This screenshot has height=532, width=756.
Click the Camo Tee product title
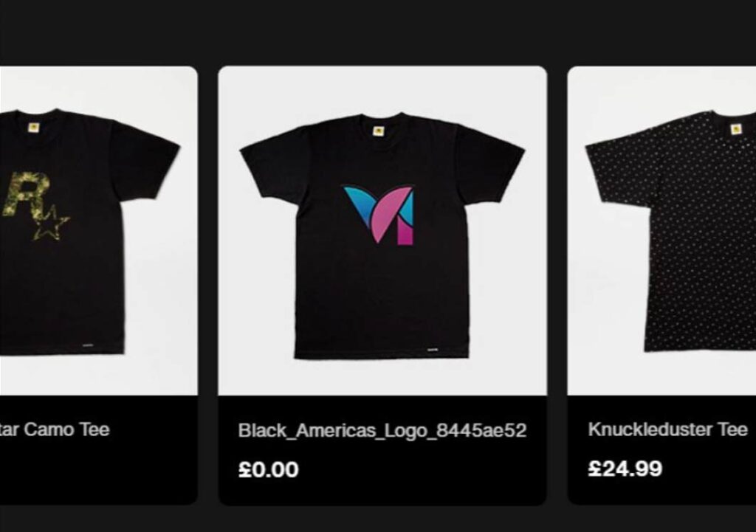[x=55, y=429]
